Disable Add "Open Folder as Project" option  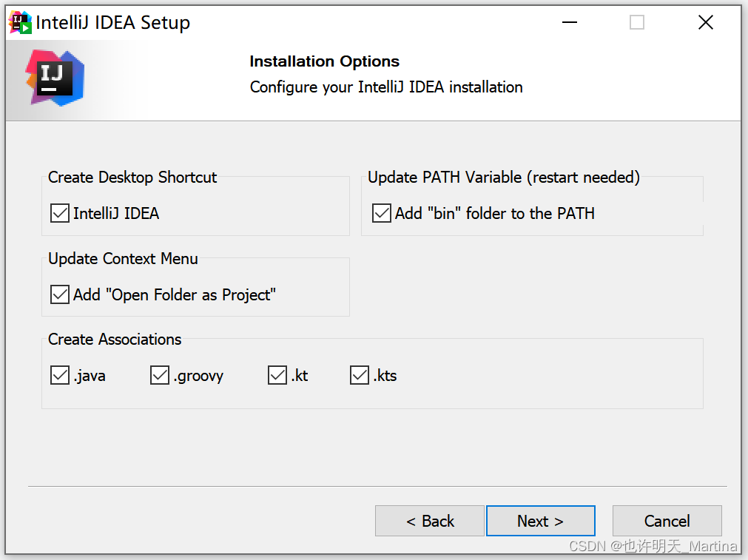click(x=59, y=294)
